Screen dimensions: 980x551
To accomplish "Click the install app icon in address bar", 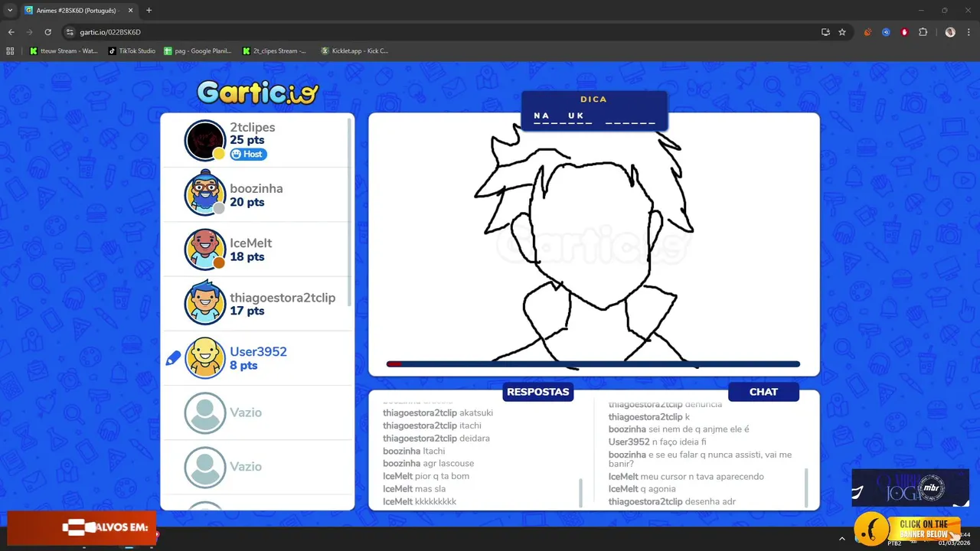I will (825, 32).
